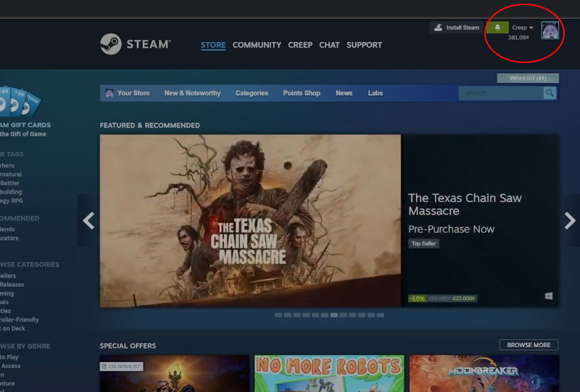Screen dimensions: 580x392
Task: Click the wallet balance 381,094
Action: (x=518, y=38)
